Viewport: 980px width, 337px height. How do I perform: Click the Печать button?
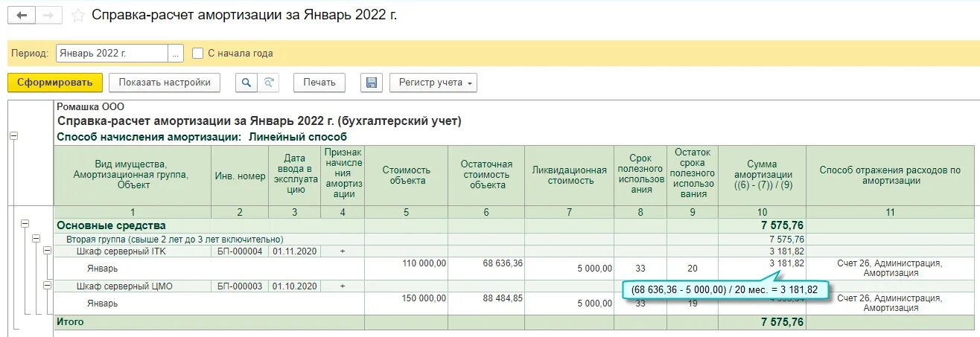click(x=319, y=83)
